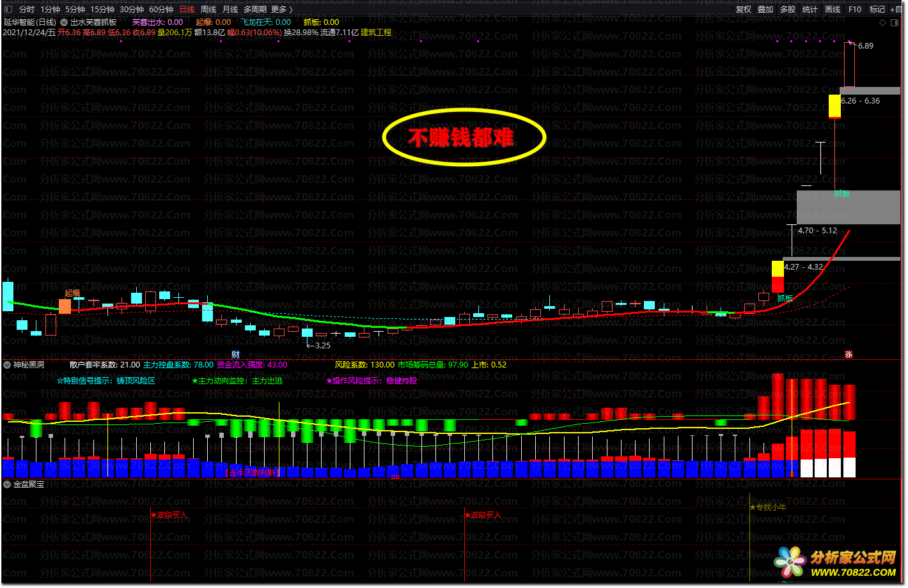Viewport: 908px width, 588px height.
Task: Click the first ★波段买入 marker on the left
Action: pos(169,515)
